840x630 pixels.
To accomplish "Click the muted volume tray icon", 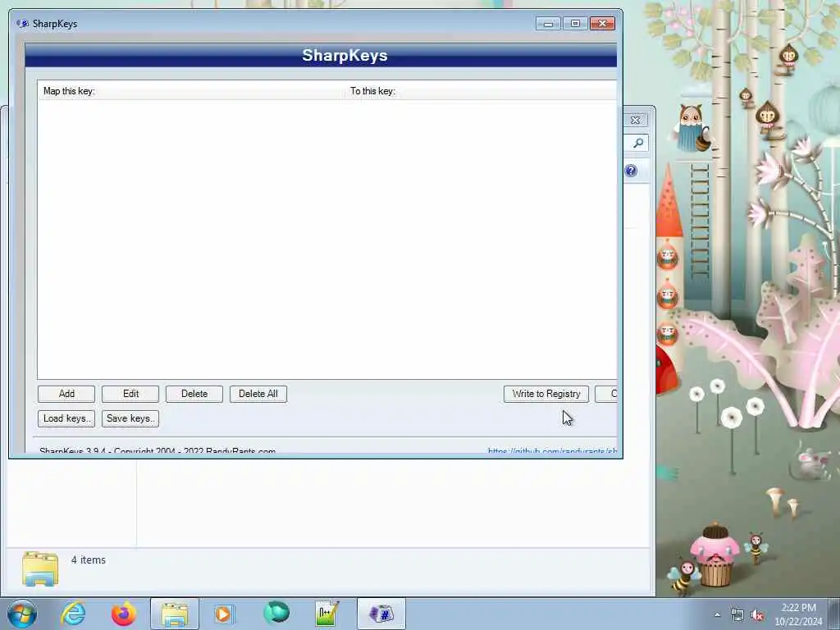I will [757, 615].
